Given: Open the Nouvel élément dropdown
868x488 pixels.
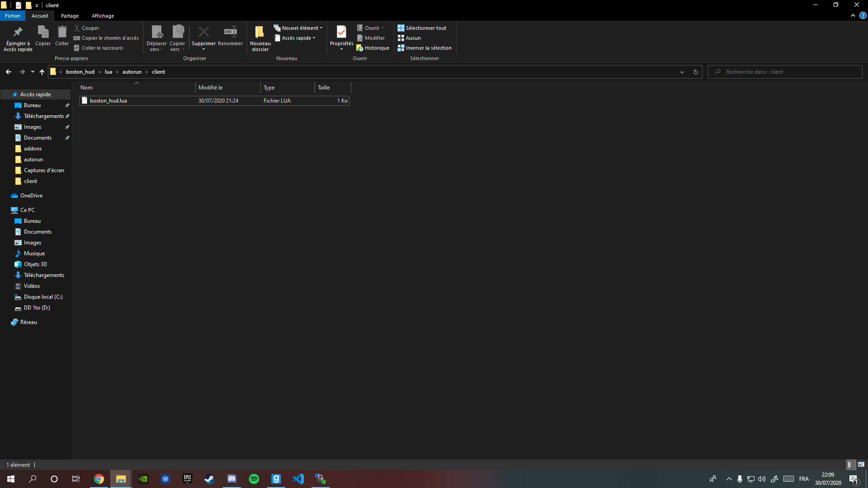Looking at the screenshot, I should [298, 28].
